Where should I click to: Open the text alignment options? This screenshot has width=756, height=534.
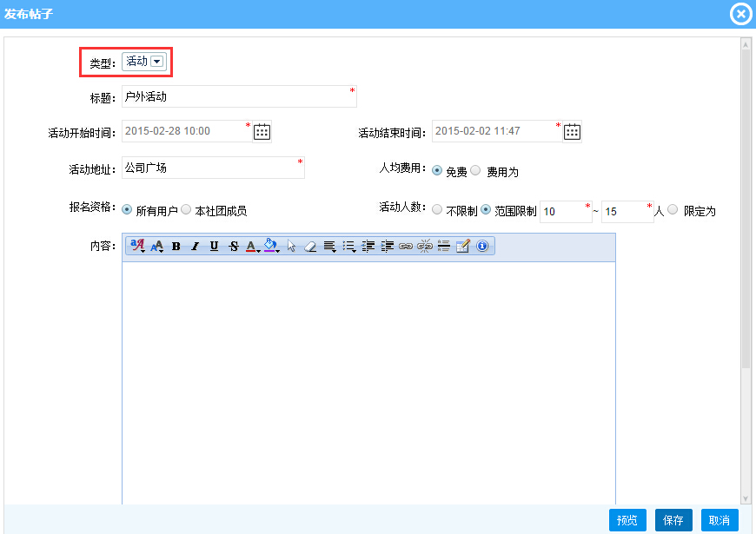point(330,247)
